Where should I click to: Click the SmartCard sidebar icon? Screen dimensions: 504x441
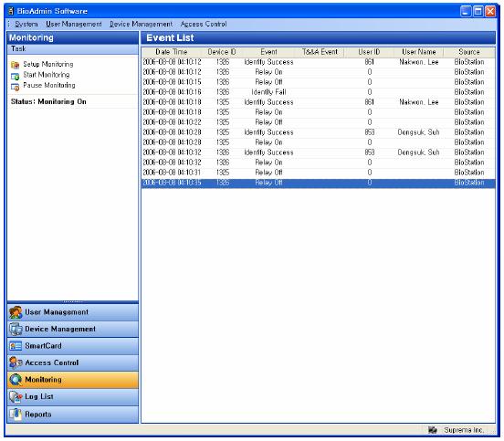click(16, 346)
